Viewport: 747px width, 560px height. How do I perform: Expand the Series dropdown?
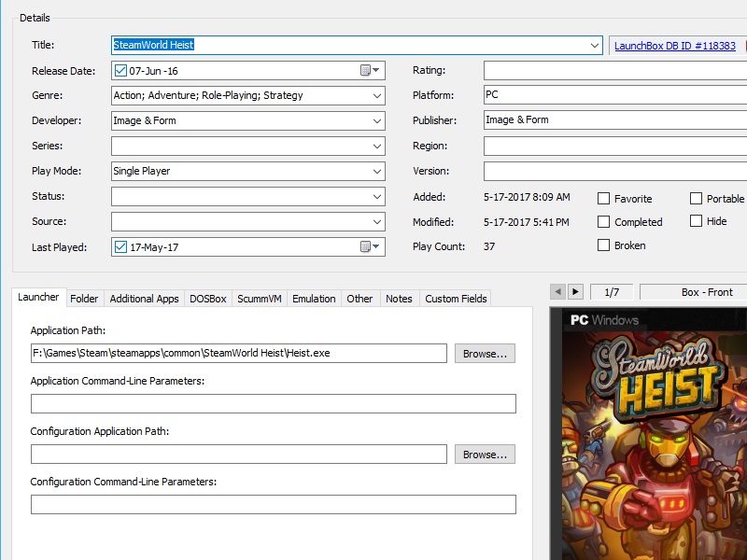pyautogui.click(x=377, y=147)
